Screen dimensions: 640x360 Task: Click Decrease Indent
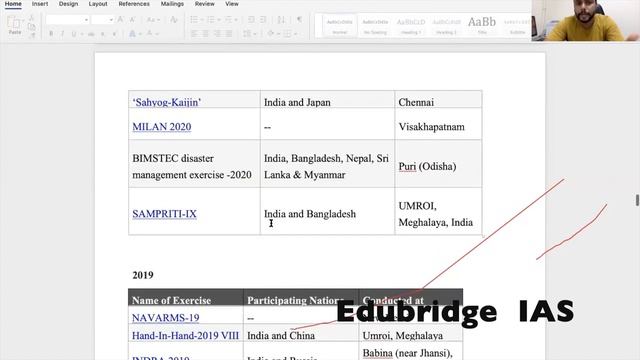251,20
